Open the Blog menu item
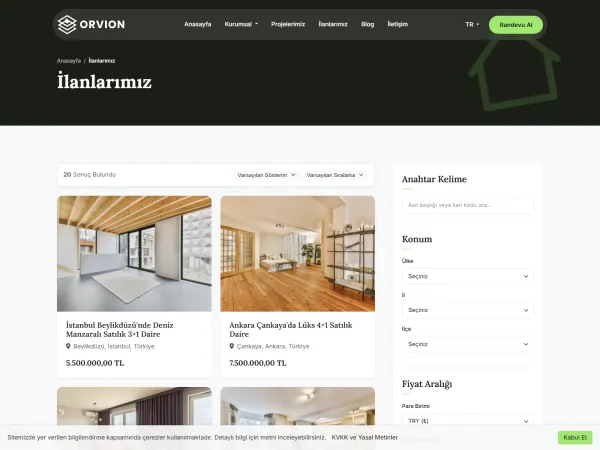The image size is (600, 450). point(367,24)
